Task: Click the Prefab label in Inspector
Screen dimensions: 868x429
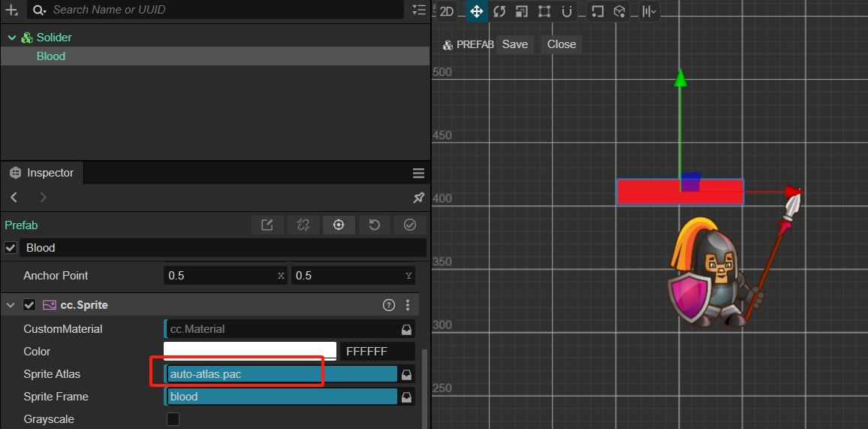Action: (21, 225)
